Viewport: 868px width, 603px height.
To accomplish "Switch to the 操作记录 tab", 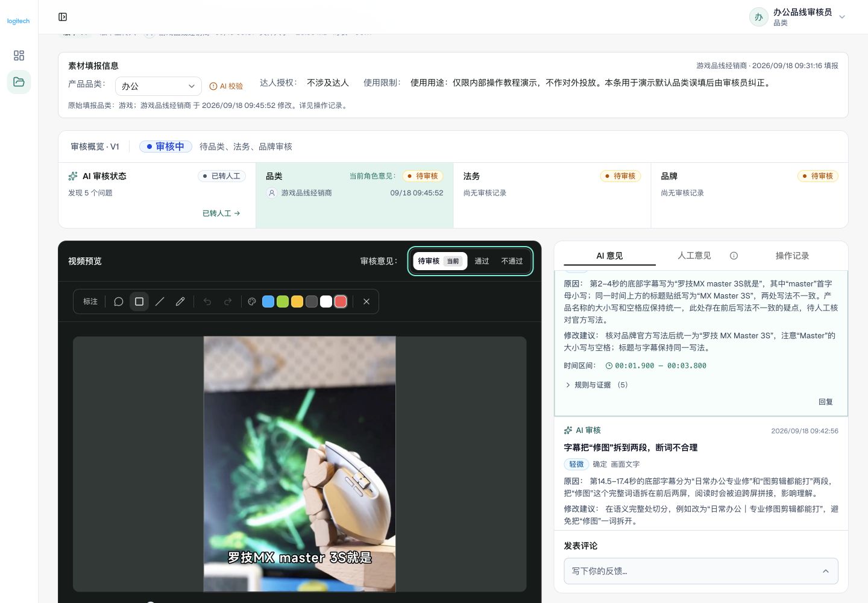I will pos(792,256).
